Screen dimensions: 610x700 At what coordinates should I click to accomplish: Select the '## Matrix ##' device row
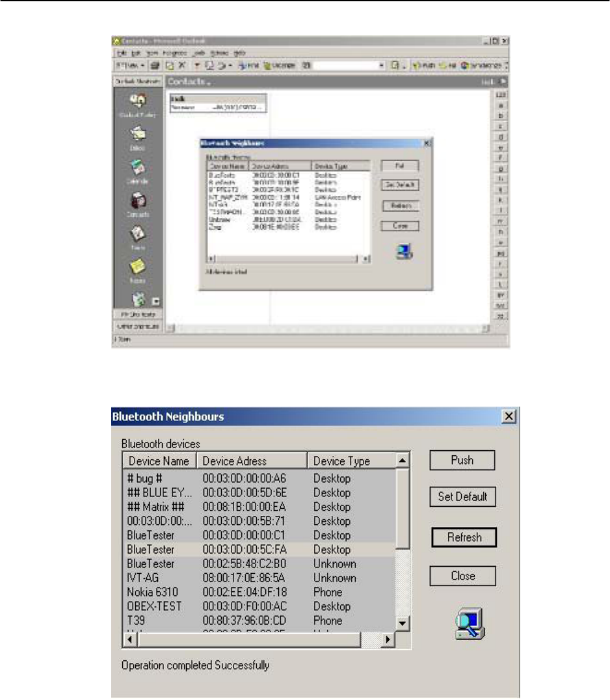pos(259,507)
